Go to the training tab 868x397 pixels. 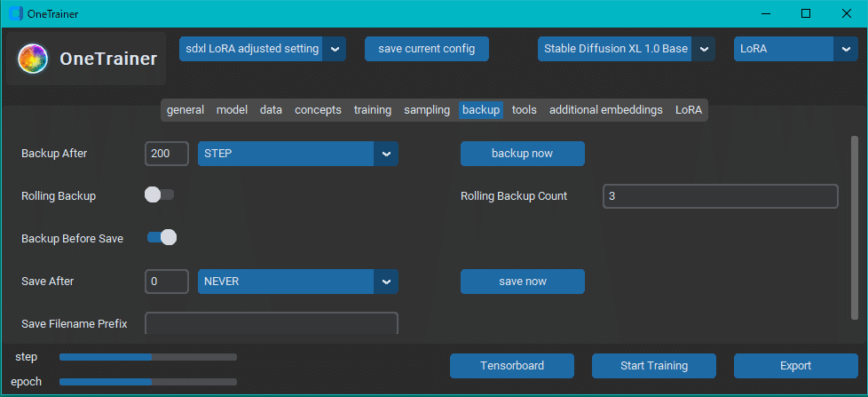pos(373,110)
